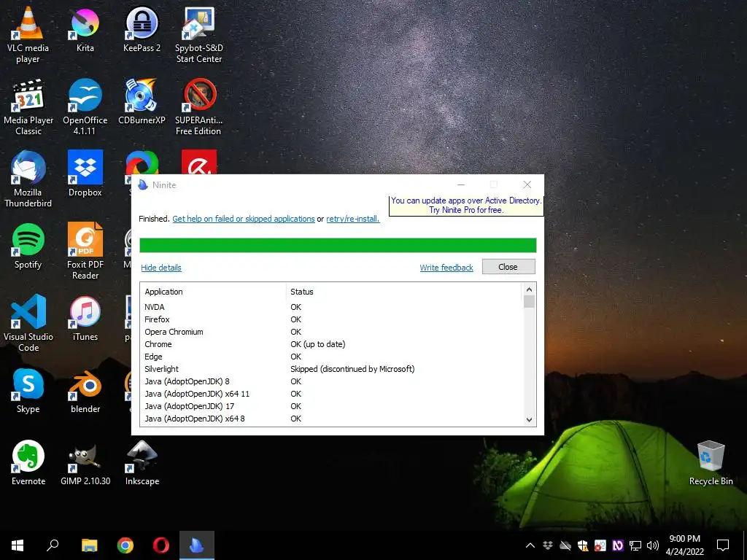Screen dimensions: 747x560
Task: Click the retry/re-install link
Action: click(352, 219)
